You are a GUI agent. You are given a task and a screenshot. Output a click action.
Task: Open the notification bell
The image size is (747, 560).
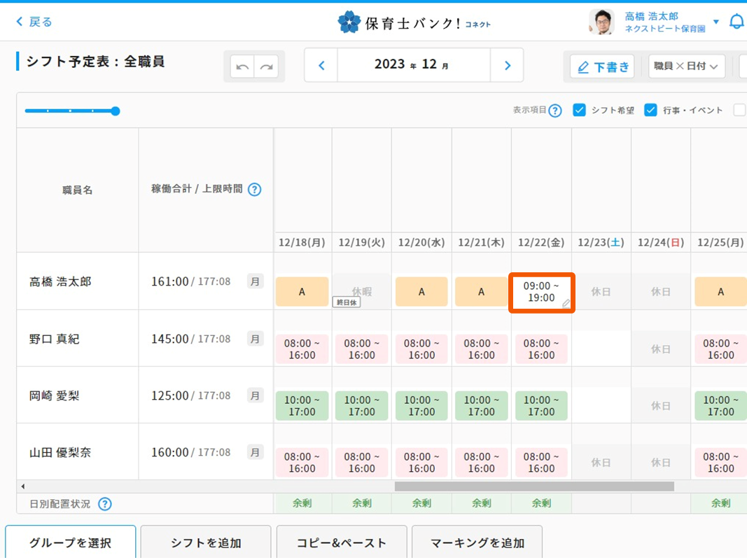click(x=736, y=22)
